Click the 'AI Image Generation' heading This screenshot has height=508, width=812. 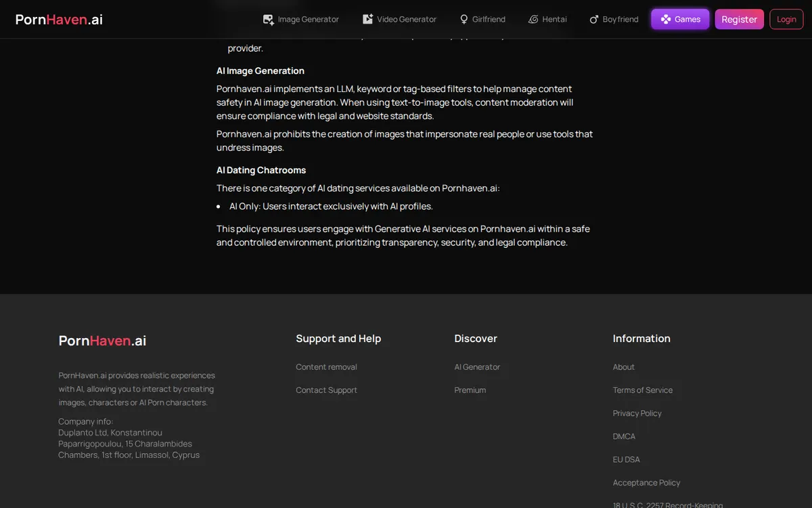[x=261, y=70]
